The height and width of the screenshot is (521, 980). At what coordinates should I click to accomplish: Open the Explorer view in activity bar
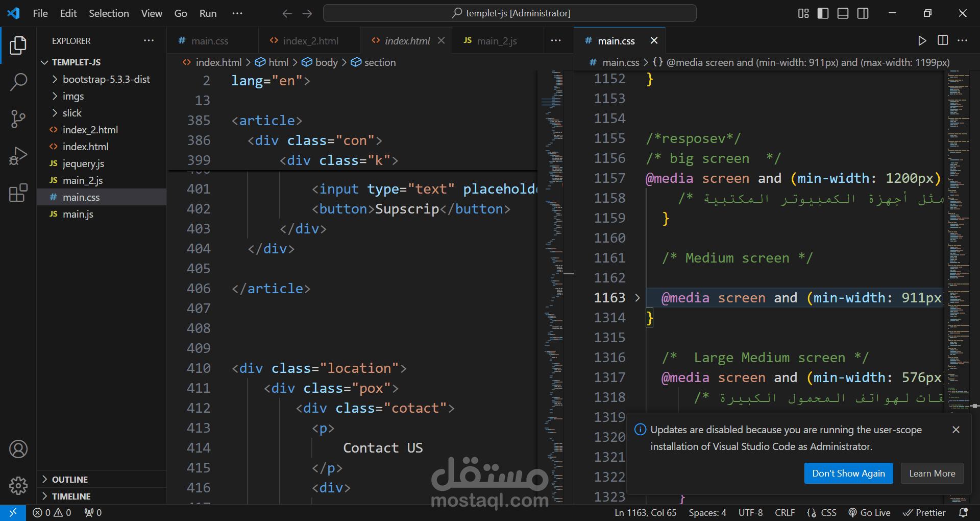pyautogui.click(x=18, y=45)
